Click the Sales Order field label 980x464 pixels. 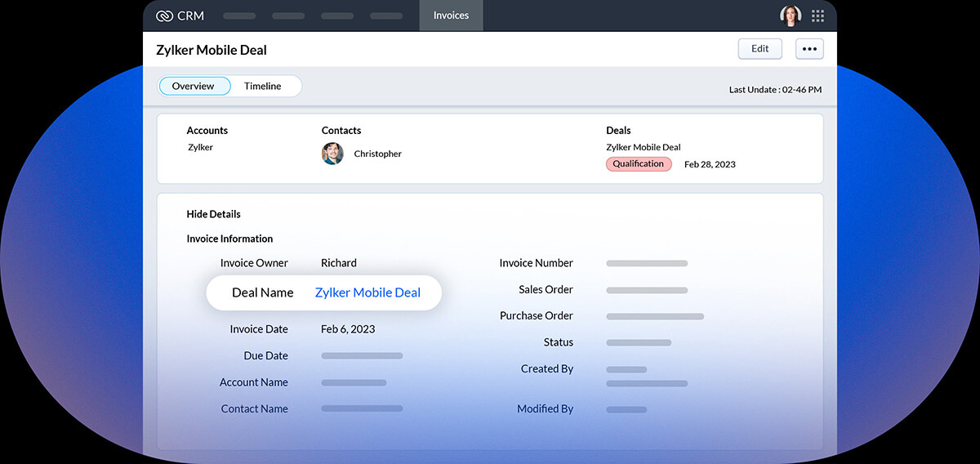coord(546,289)
